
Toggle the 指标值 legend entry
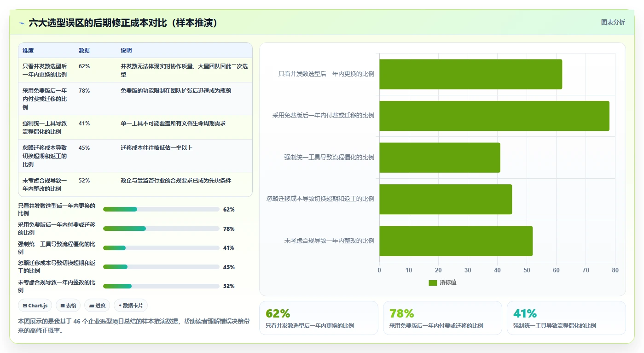442,282
